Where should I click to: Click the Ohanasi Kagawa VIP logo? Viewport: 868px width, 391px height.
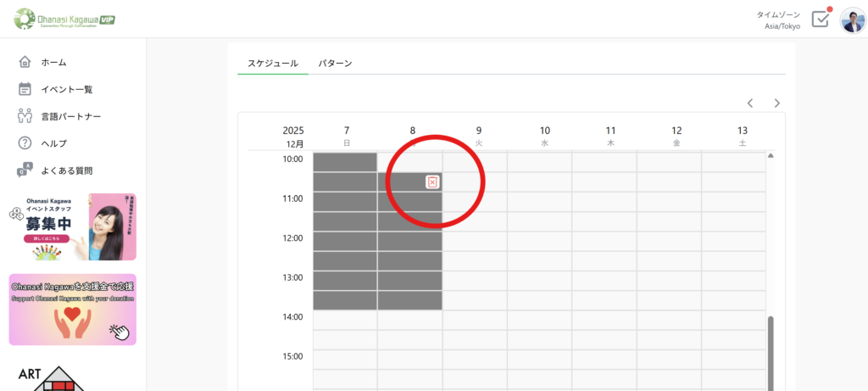pos(65,19)
